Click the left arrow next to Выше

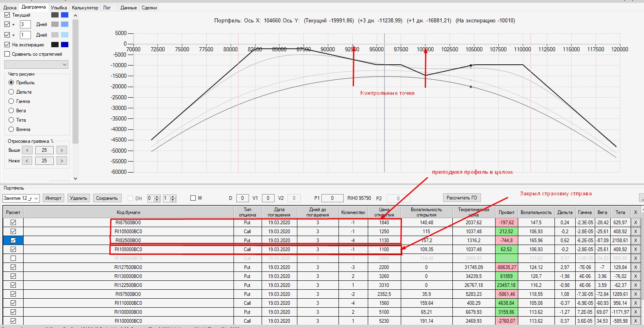click(x=27, y=150)
